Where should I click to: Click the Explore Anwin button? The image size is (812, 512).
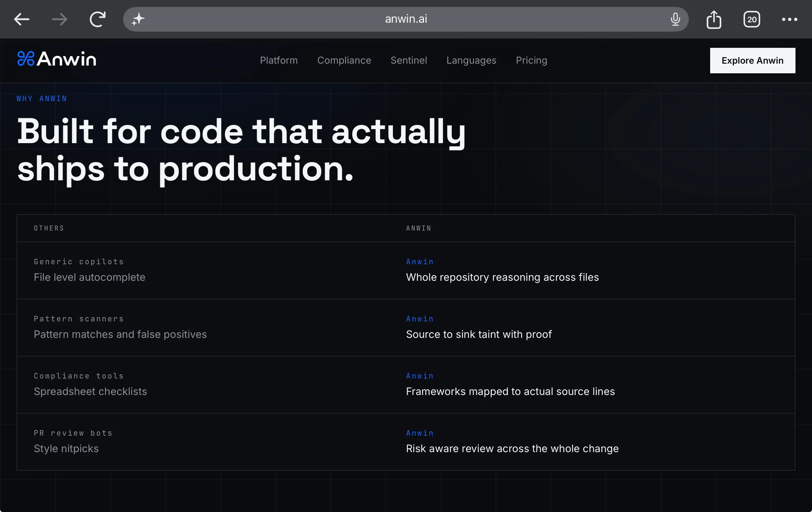point(752,61)
